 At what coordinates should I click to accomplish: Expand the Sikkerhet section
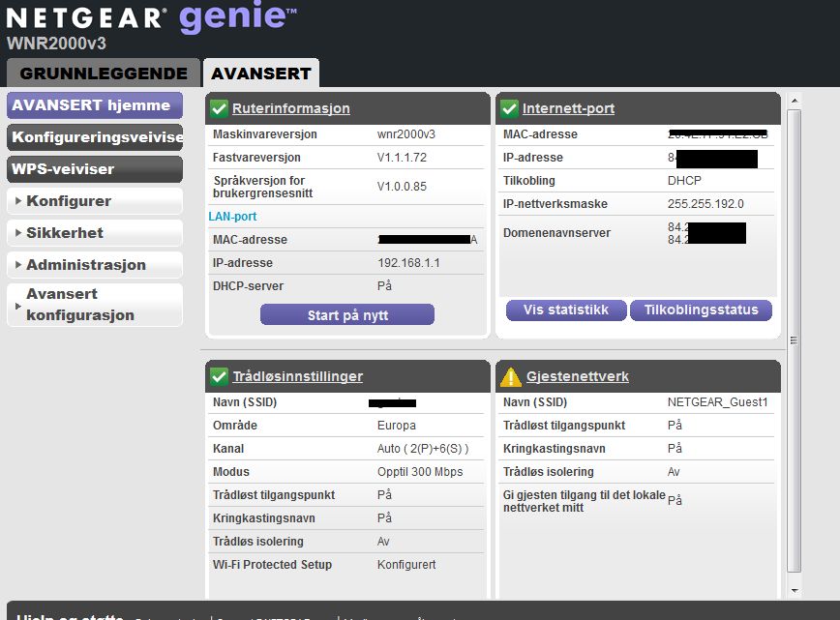click(95, 233)
